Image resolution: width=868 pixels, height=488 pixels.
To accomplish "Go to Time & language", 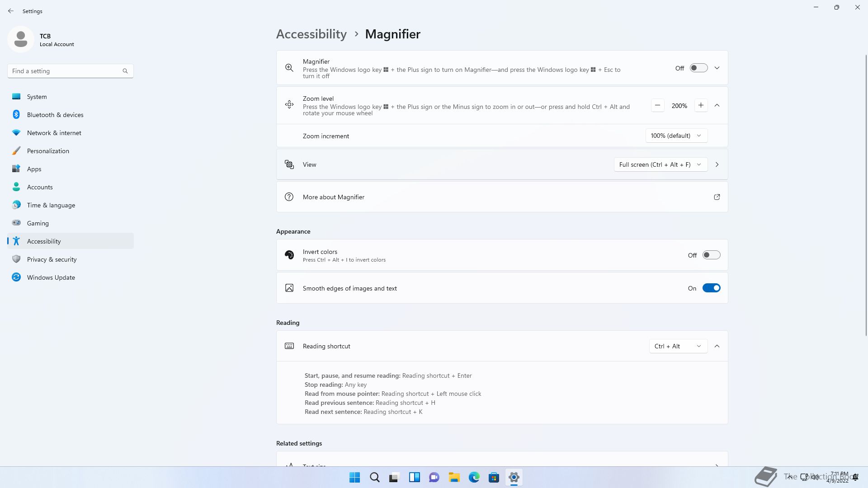I will click(71, 205).
